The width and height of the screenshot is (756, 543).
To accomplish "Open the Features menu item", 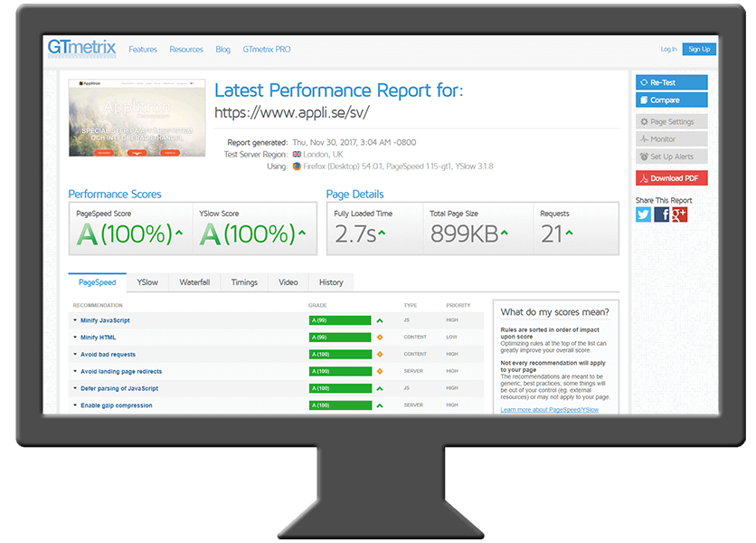I will [143, 49].
